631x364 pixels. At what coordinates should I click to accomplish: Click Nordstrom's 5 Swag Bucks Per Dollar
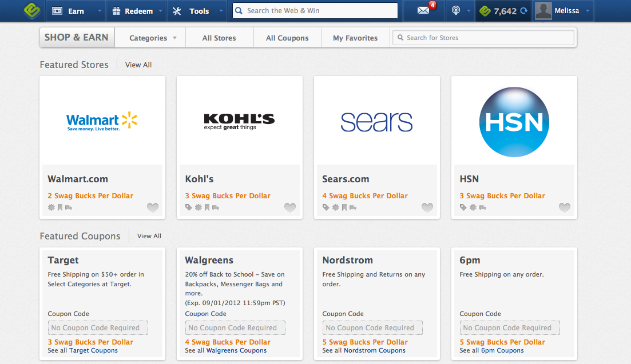point(365,342)
